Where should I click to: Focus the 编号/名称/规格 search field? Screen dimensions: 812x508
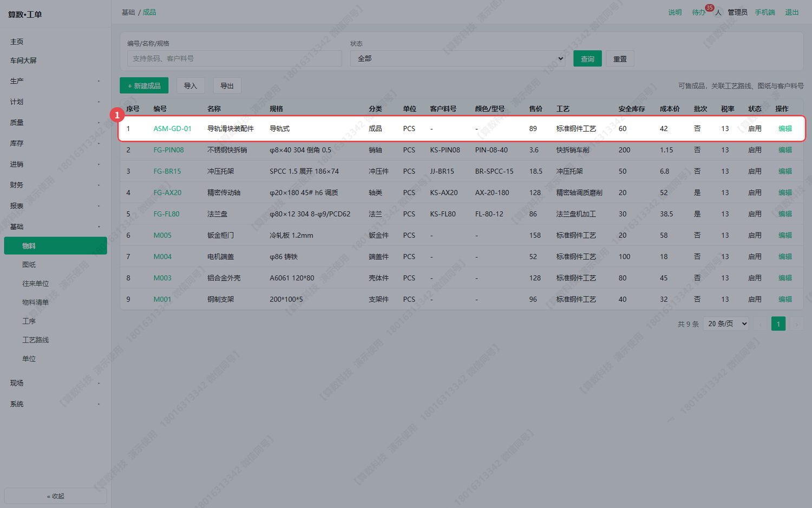[x=234, y=58]
